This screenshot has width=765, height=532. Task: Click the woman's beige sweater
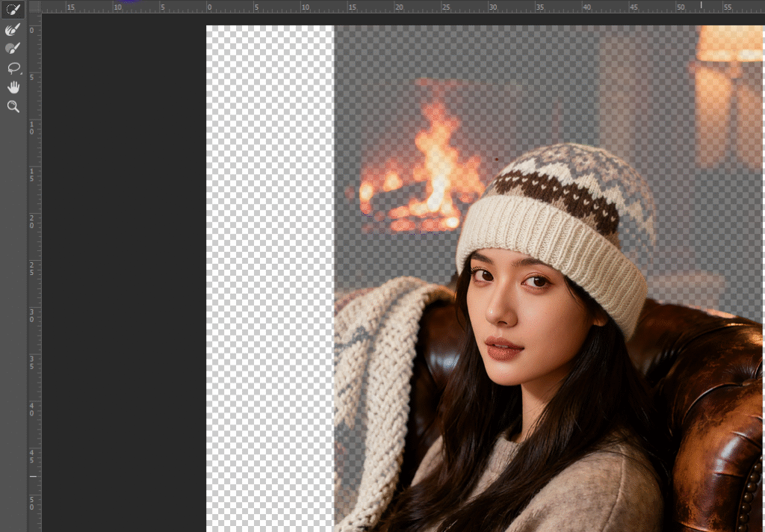(x=598, y=486)
